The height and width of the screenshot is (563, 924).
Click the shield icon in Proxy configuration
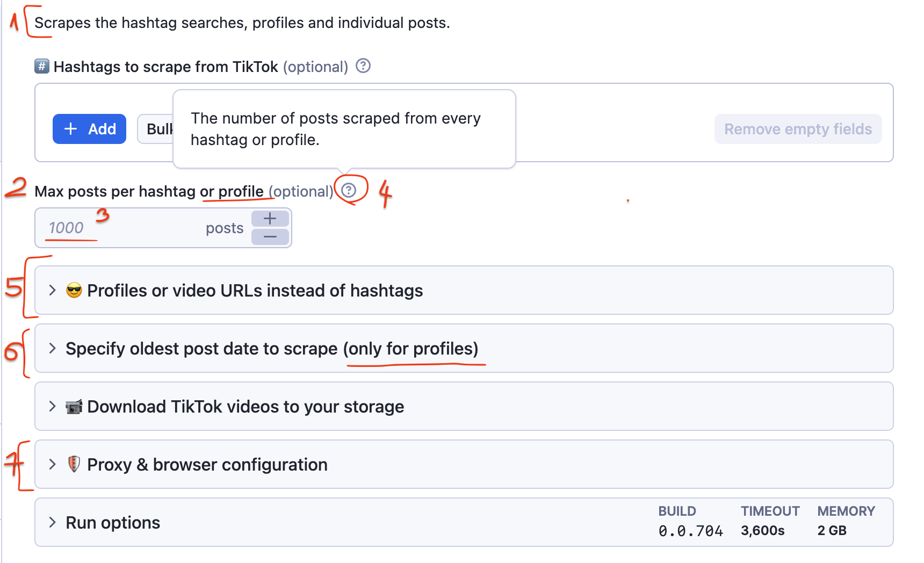click(73, 464)
